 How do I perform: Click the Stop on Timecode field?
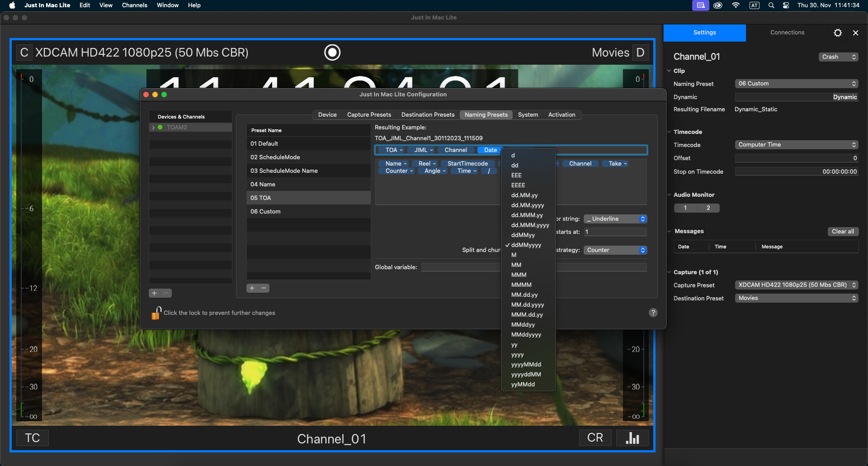[x=797, y=172]
